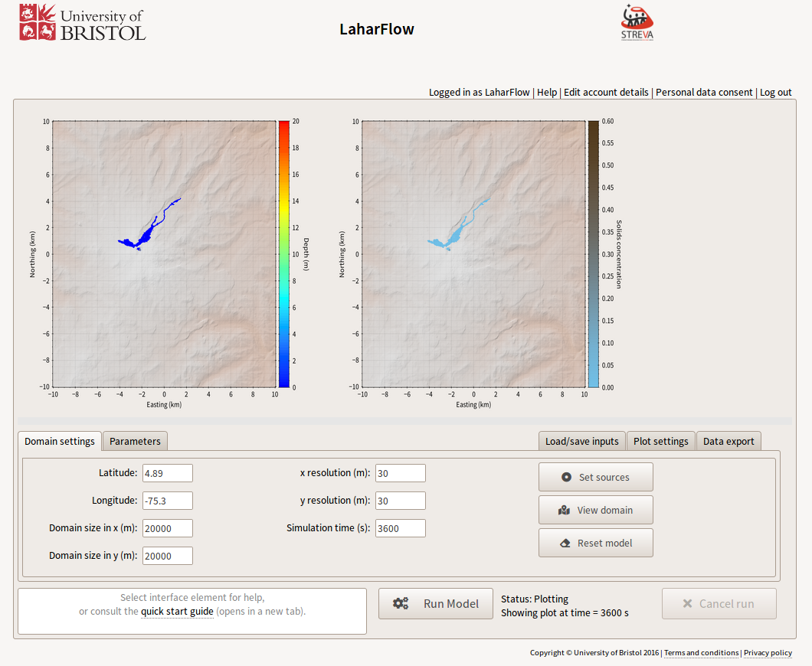Click the eraser icon on Reset model
This screenshot has height=666, width=812.
tap(565, 543)
